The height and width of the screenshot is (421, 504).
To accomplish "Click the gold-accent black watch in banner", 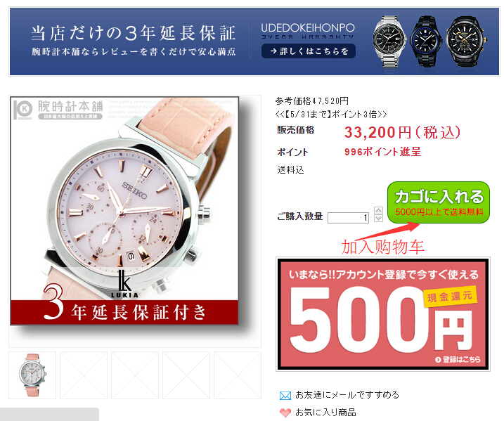I will (466, 41).
